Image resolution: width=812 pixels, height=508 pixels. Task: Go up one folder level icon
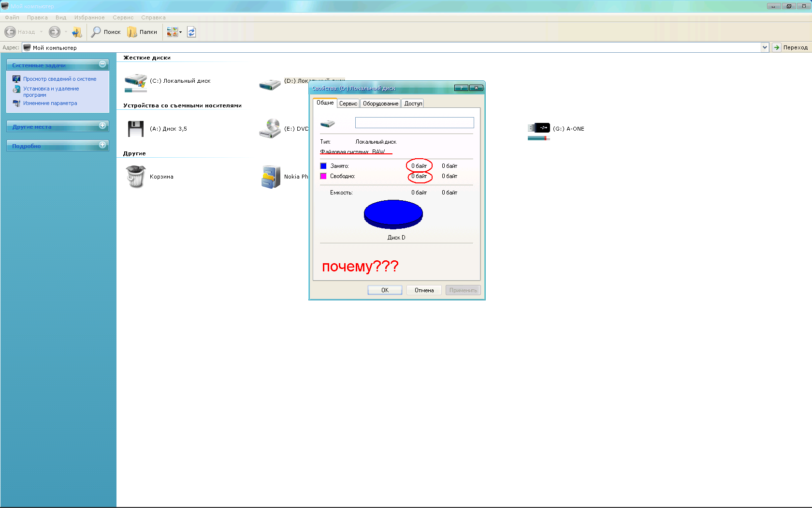tap(77, 32)
